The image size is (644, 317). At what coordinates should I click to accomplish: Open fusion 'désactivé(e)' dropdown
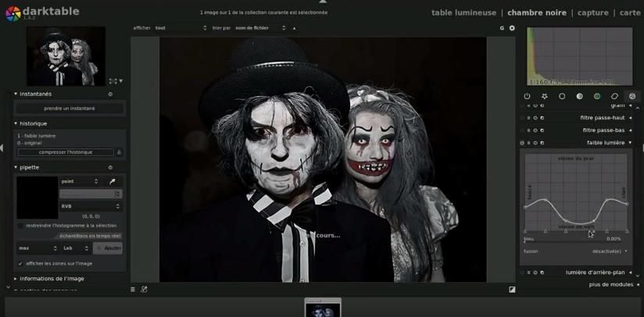point(610,251)
